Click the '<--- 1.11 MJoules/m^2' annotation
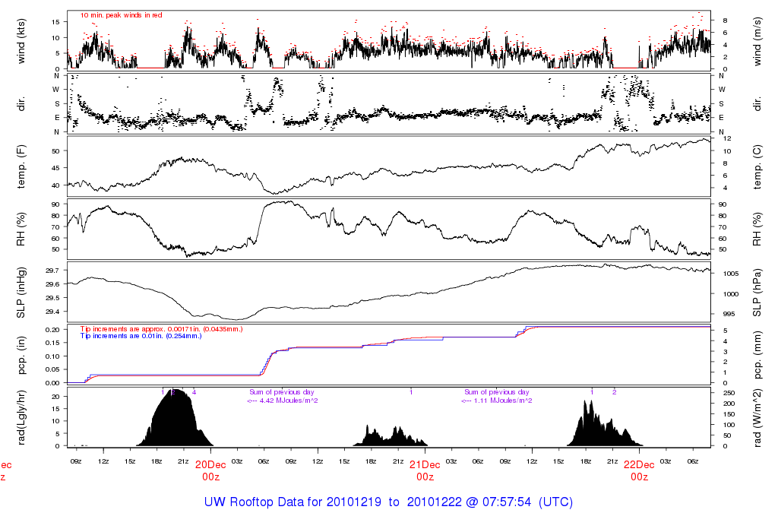778x532 pixels. point(497,401)
